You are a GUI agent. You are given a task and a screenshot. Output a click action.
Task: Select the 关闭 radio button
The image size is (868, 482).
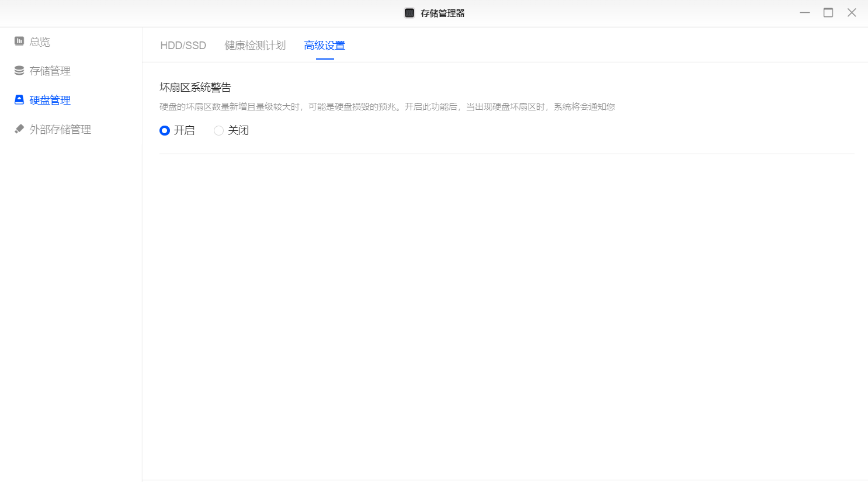tap(218, 130)
